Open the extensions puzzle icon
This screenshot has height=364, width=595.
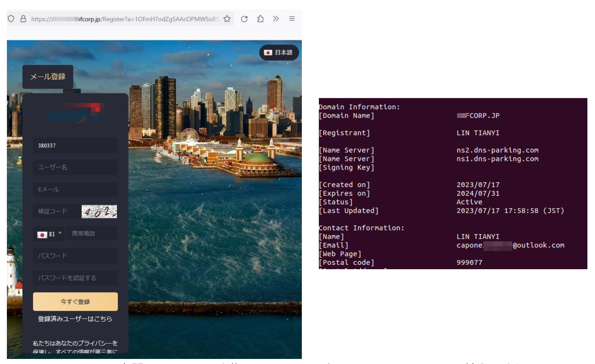260,19
